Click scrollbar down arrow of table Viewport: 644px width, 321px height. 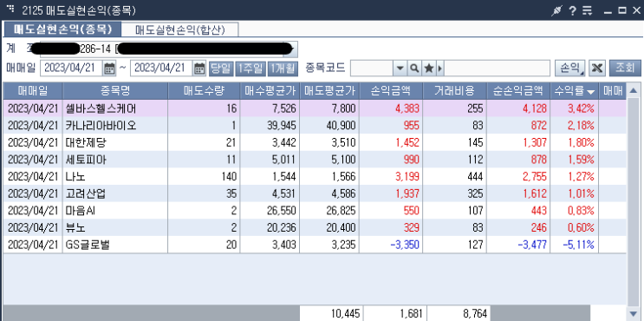click(x=633, y=313)
